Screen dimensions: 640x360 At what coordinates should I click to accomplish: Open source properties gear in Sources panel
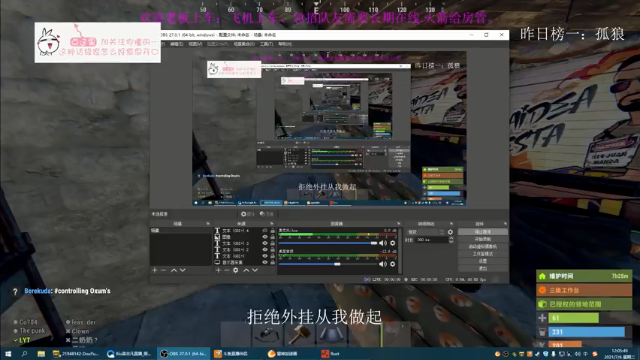(x=236, y=270)
